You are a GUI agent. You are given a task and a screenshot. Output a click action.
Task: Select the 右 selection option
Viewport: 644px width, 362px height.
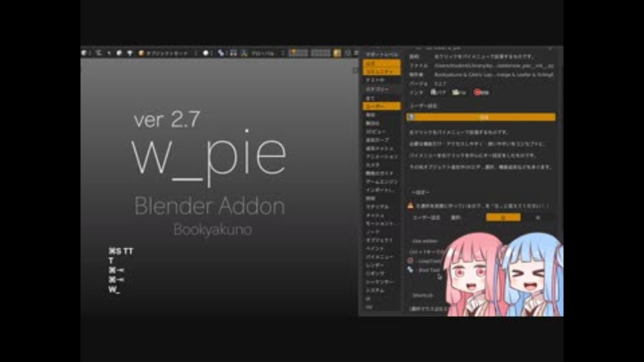point(538,217)
